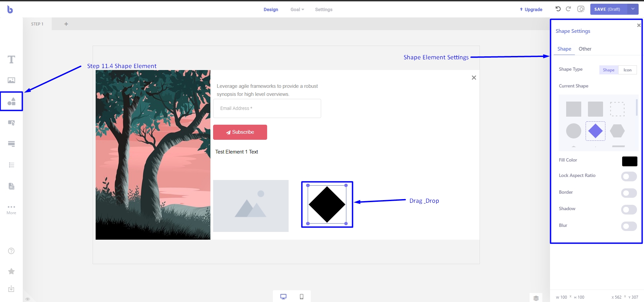644x302 pixels.
Task: Enable the Blur toggle
Action: 629,226
